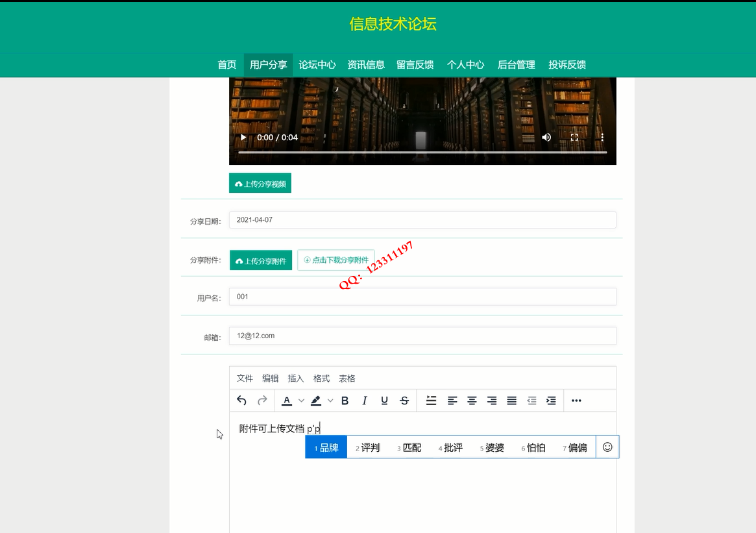Play the library video

tap(243, 138)
